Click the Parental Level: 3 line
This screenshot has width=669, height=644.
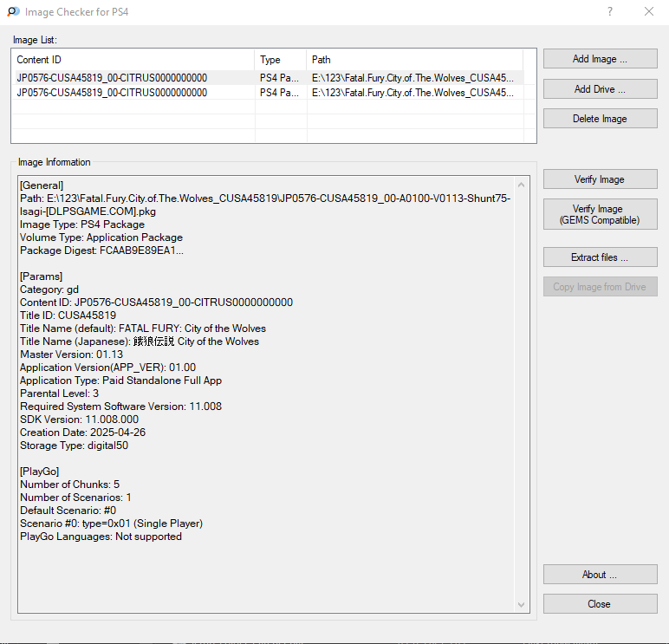click(59, 394)
